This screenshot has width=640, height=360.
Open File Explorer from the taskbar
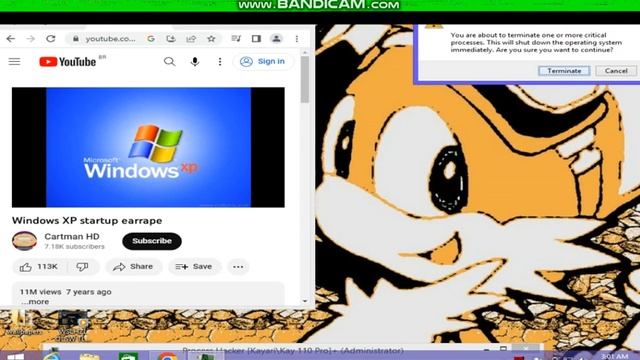coord(89,357)
